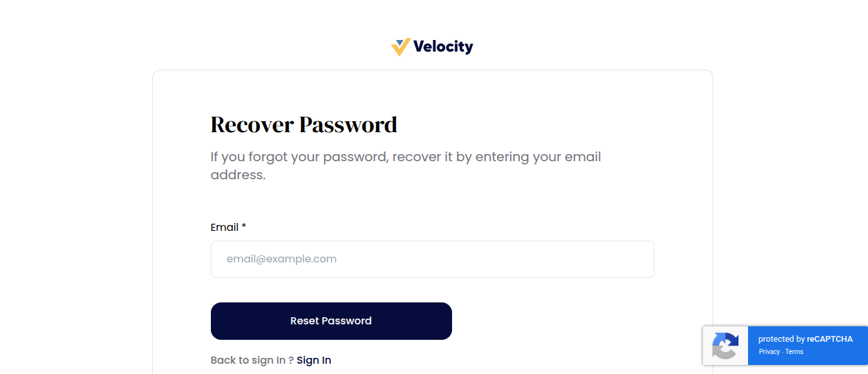The width and height of the screenshot is (868, 374).
Task: Select the Recover Password heading
Action: click(x=304, y=124)
